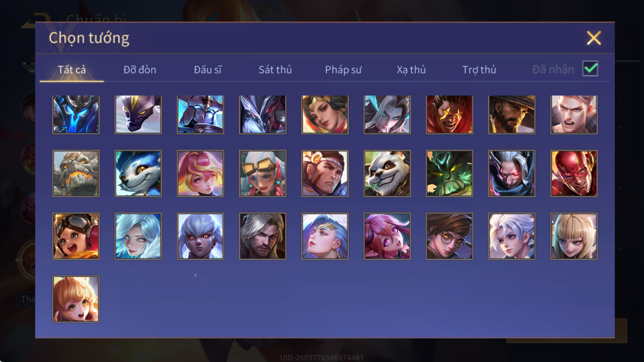Filter heroes by Xạ thủ
The width and height of the screenshot is (644, 362).
(x=411, y=70)
